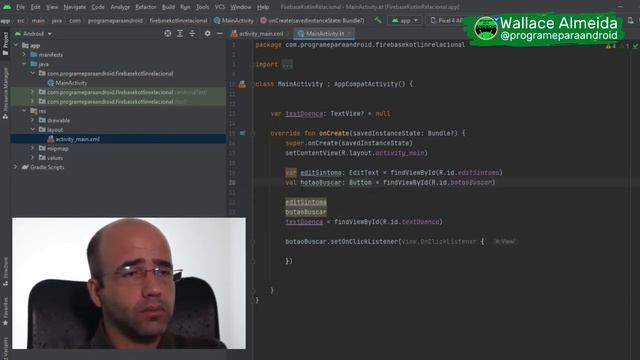Click the botaoBuscar variable name in val line
Screen dimensions: 640x360
coord(321,182)
